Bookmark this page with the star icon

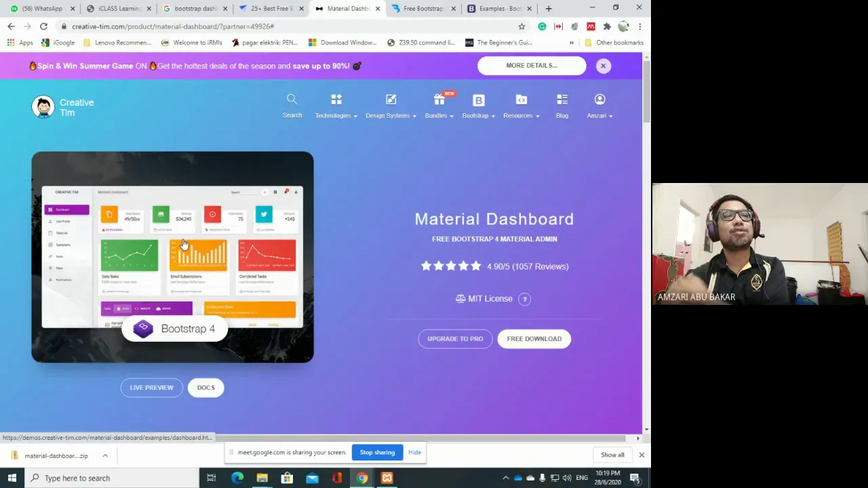521,26
